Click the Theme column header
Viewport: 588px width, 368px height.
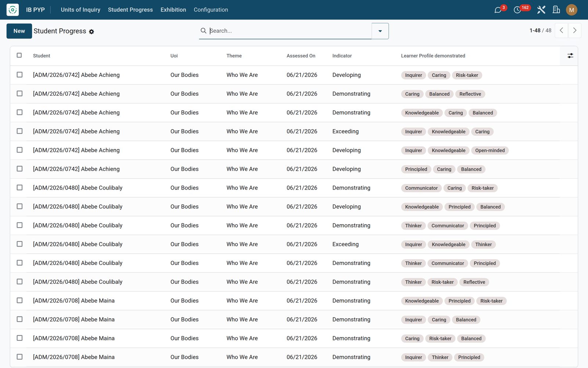click(x=234, y=56)
